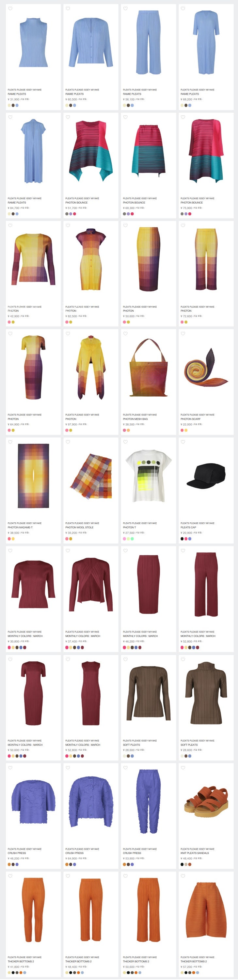This screenshot has height=980, width=238.
Task: Favorite the Photon Wool Stole
Action: 68,442
